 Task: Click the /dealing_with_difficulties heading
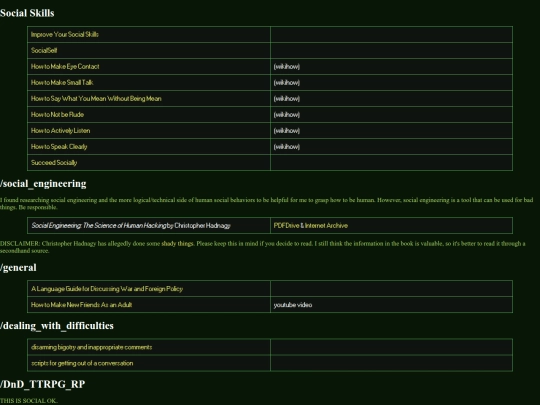pos(57,326)
